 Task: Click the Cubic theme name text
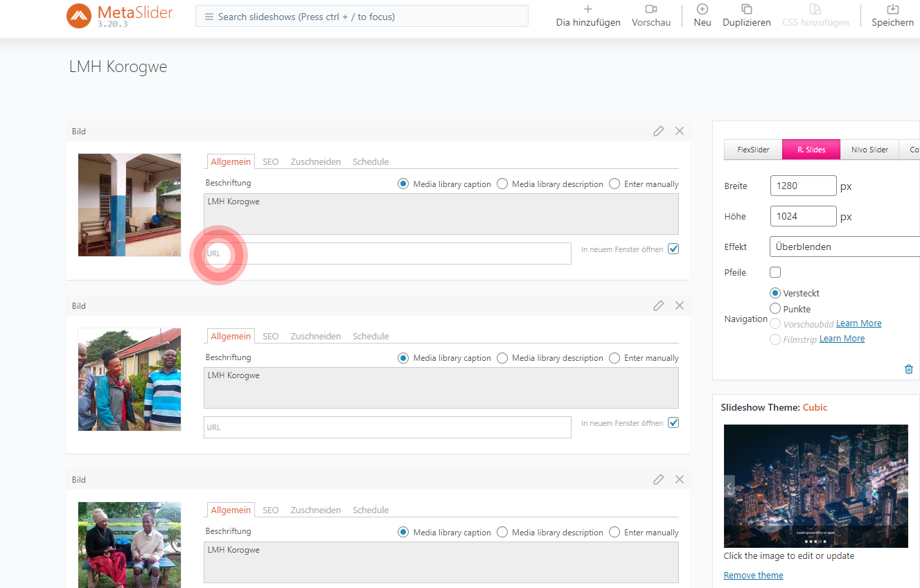coord(815,407)
